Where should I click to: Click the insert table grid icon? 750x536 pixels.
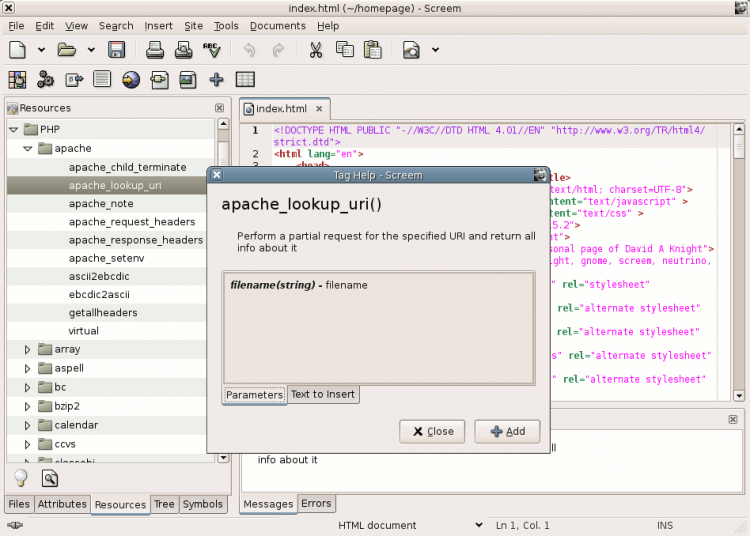coord(245,80)
